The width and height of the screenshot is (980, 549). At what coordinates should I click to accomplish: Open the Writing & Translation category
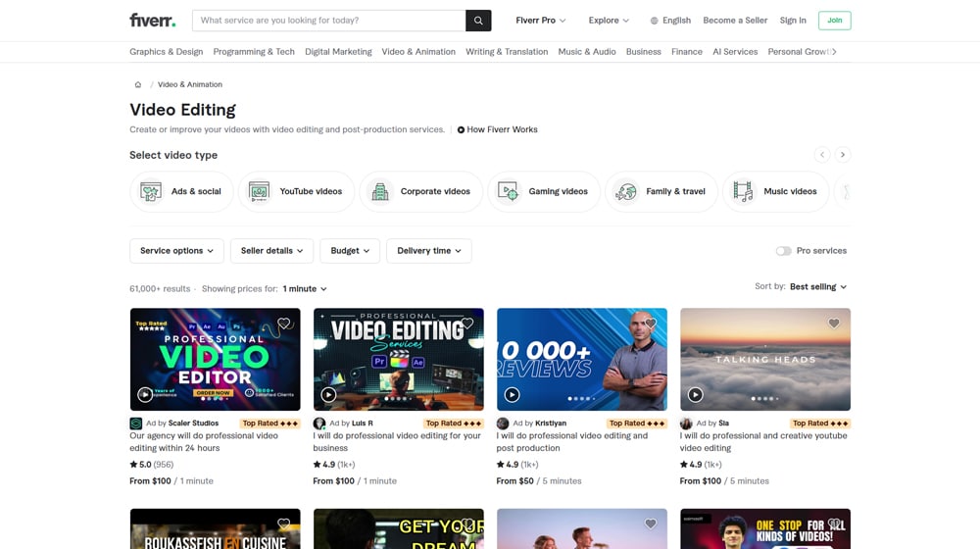507,52
